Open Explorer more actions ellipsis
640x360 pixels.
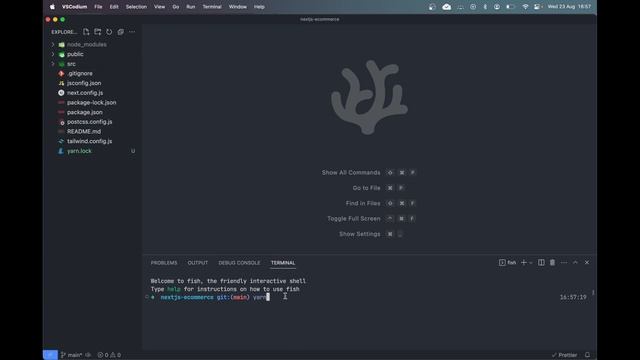[132, 32]
